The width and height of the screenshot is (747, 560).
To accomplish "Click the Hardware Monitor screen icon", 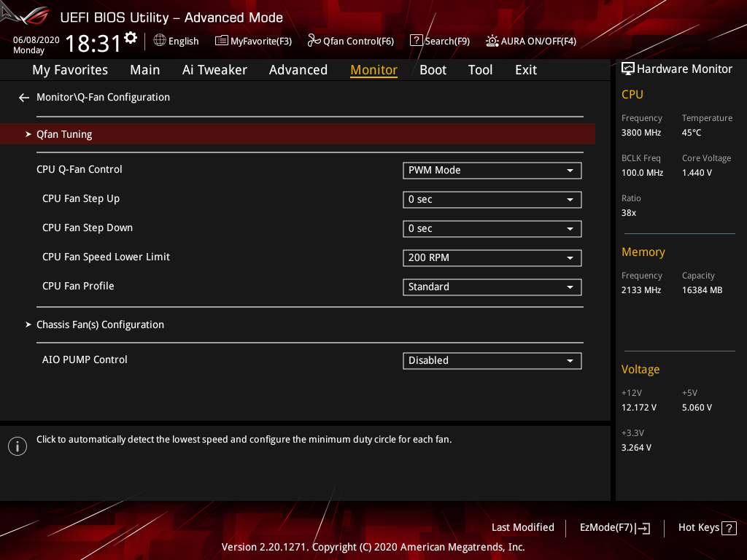I will pos(628,69).
